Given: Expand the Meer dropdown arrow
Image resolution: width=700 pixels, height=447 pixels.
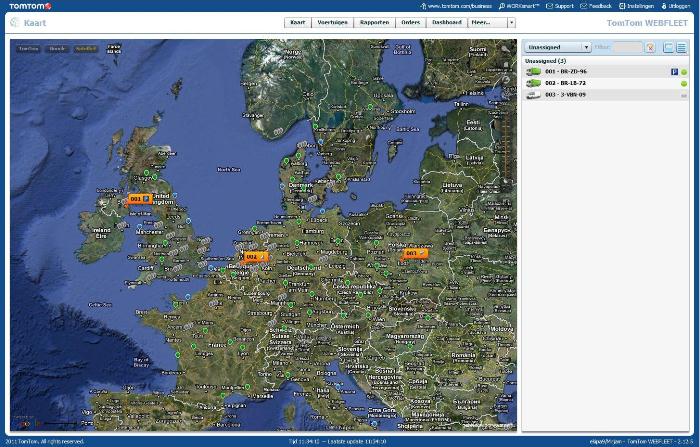Looking at the screenshot, I should 512,22.
